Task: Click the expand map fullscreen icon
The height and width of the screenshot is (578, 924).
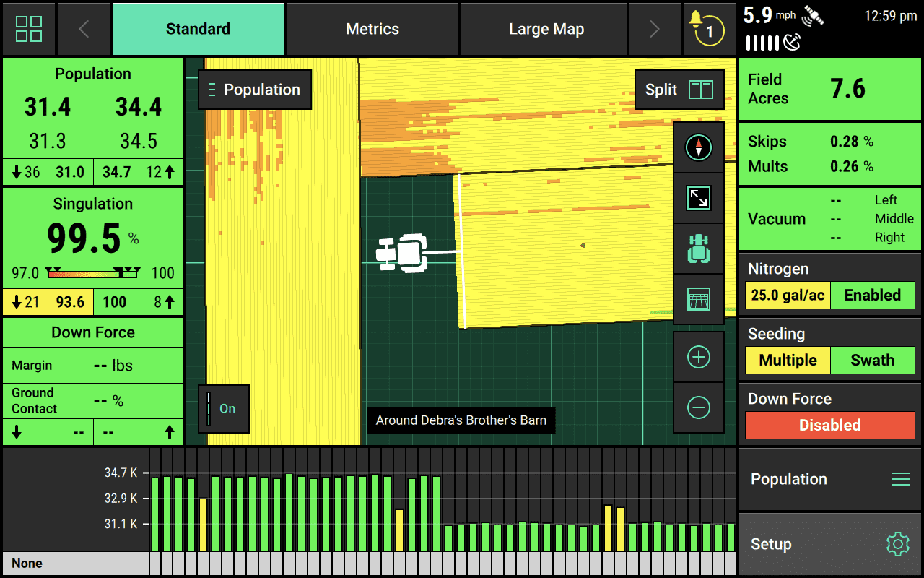Action: point(698,198)
